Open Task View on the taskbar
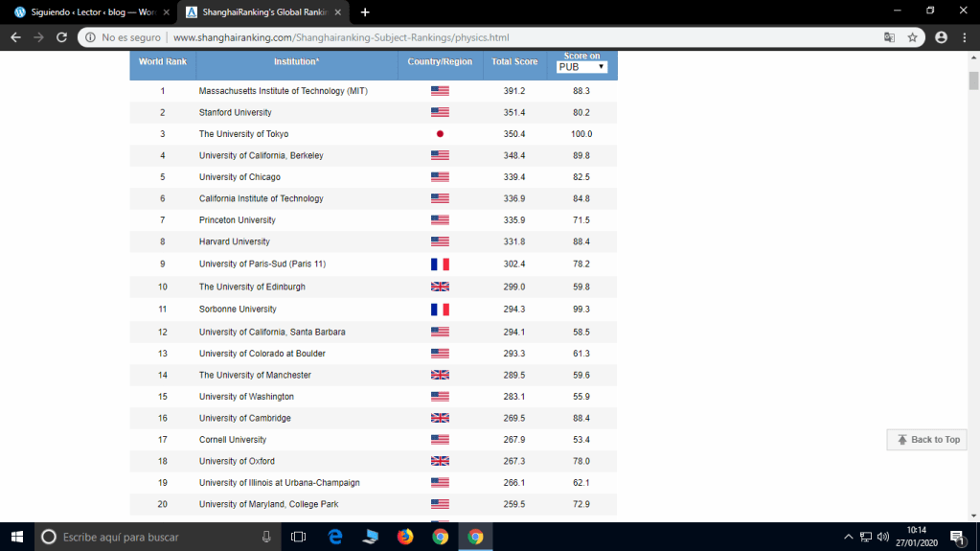Screen dimensions: 980x551 [x=298, y=537]
